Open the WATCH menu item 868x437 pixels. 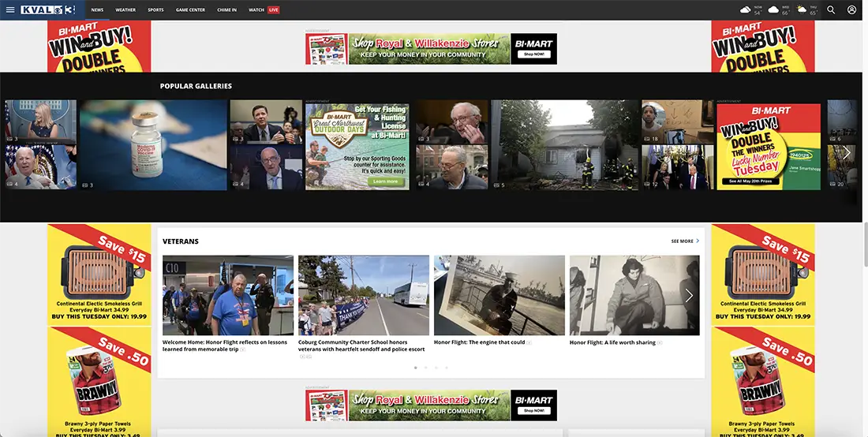[256, 10]
